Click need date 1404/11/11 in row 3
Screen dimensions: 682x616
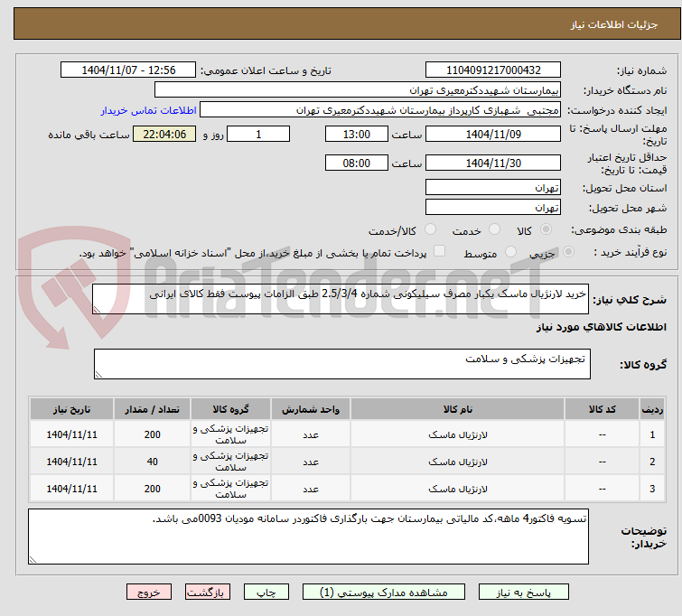click(71, 489)
